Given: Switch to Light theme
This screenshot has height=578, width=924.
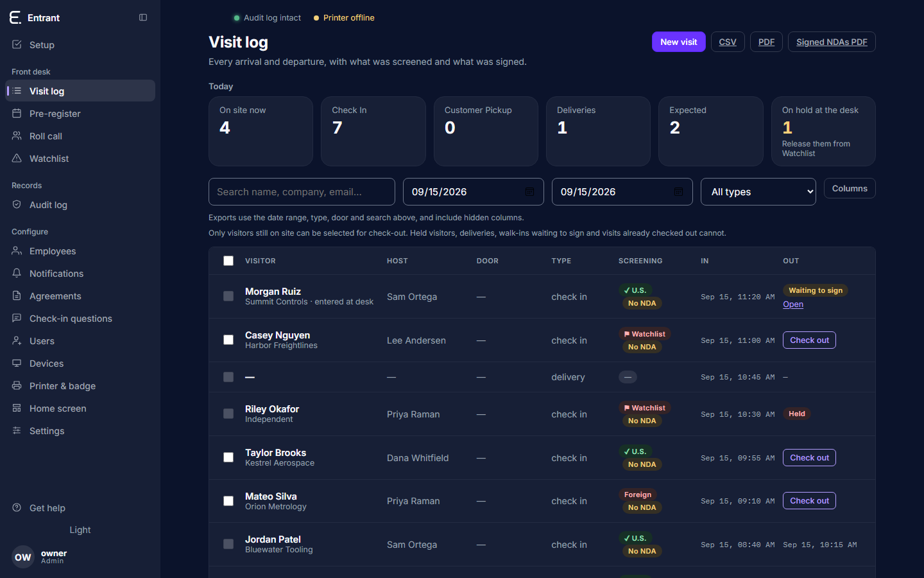Looking at the screenshot, I should (80, 530).
